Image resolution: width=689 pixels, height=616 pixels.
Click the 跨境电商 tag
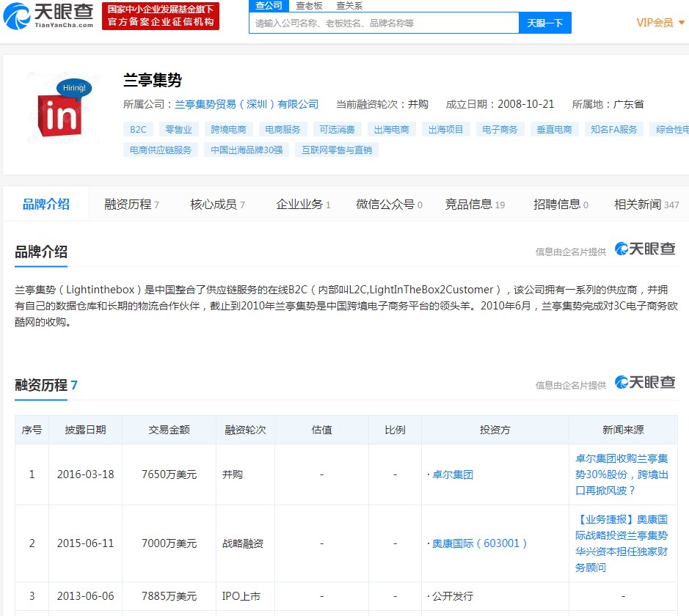(x=228, y=130)
